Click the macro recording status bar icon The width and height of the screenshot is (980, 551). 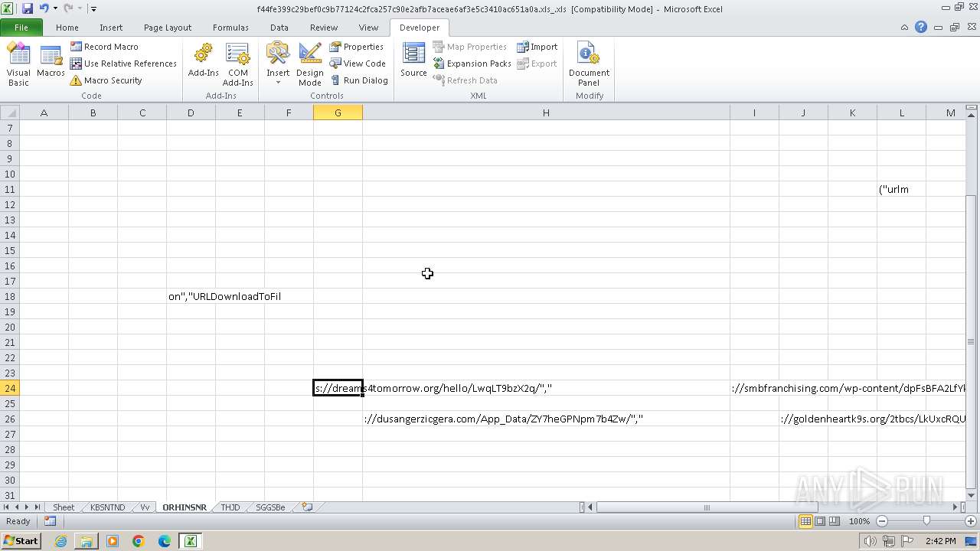(x=50, y=521)
